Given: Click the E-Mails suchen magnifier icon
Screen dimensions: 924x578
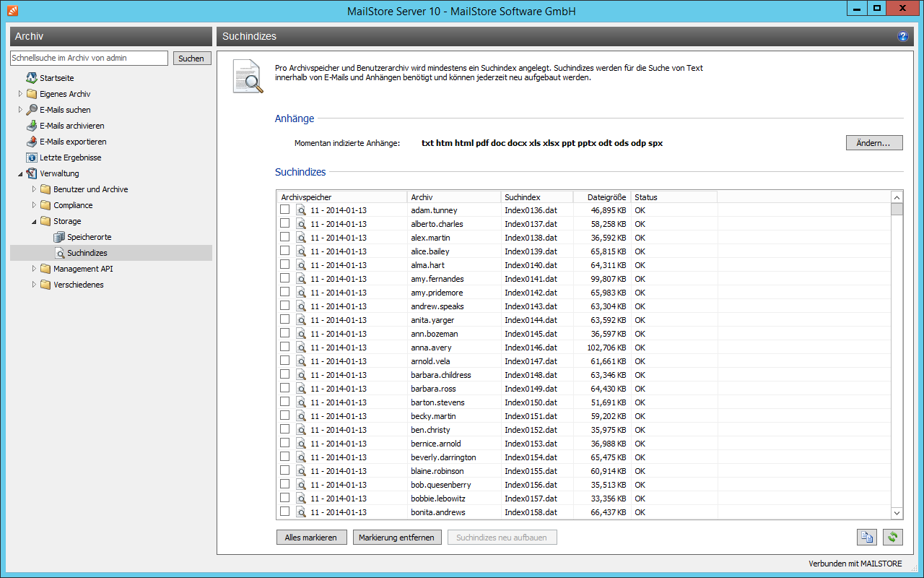Looking at the screenshot, I should [x=32, y=110].
